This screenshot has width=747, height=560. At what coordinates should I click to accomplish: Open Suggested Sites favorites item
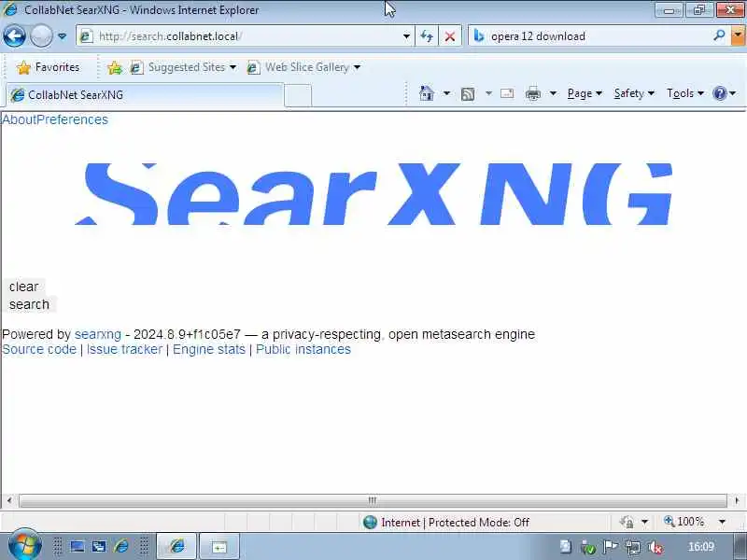click(x=183, y=67)
